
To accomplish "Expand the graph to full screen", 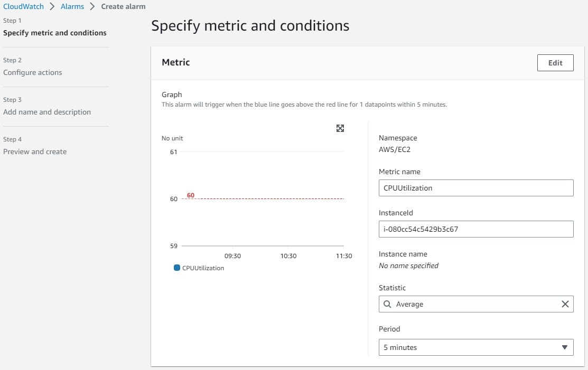I will (x=340, y=128).
